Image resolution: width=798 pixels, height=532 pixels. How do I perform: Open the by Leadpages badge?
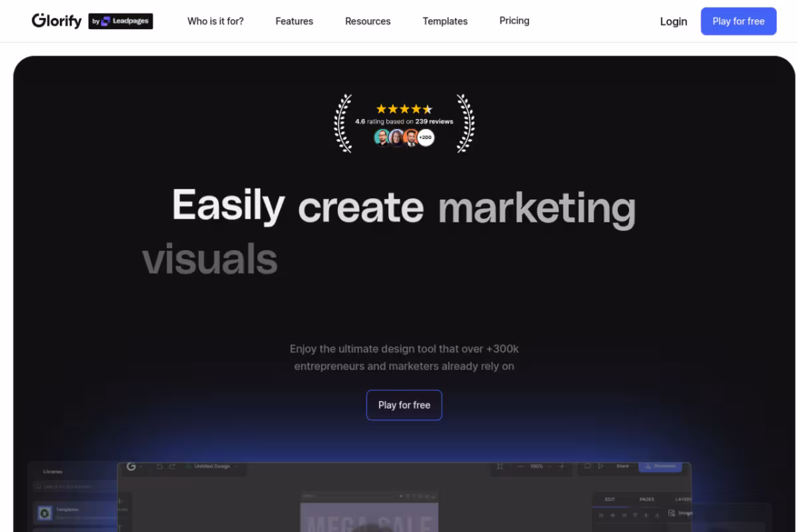pyautogui.click(x=120, y=21)
